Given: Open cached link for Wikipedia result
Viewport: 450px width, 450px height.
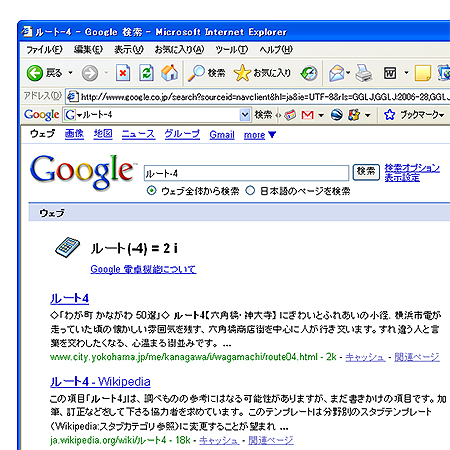Looking at the screenshot, I should tap(219, 441).
